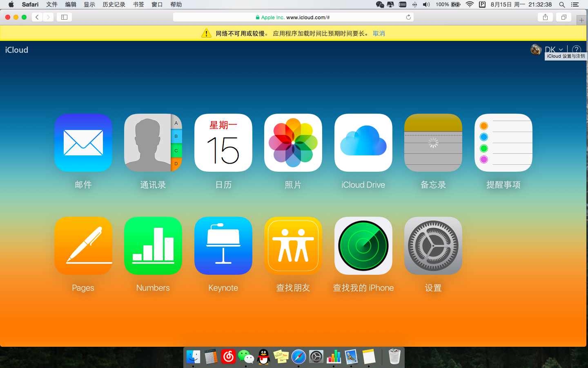
Task: Reload the page with the refresh icon
Action: 408,17
